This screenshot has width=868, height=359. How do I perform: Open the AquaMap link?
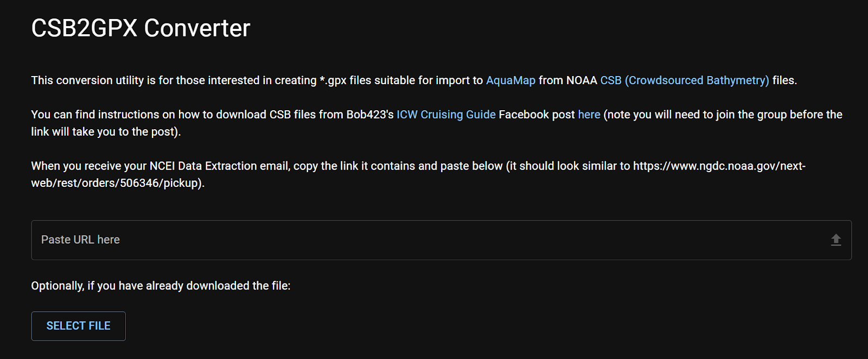click(x=510, y=80)
